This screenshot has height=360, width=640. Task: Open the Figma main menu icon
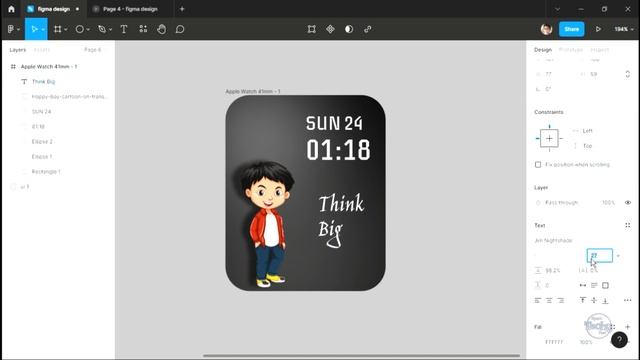click(11, 29)
